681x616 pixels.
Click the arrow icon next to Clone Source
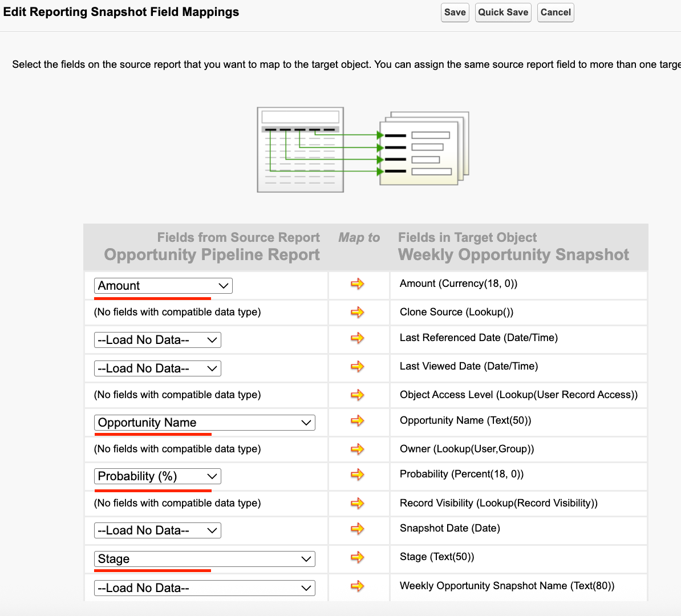(x=357, y=313)
